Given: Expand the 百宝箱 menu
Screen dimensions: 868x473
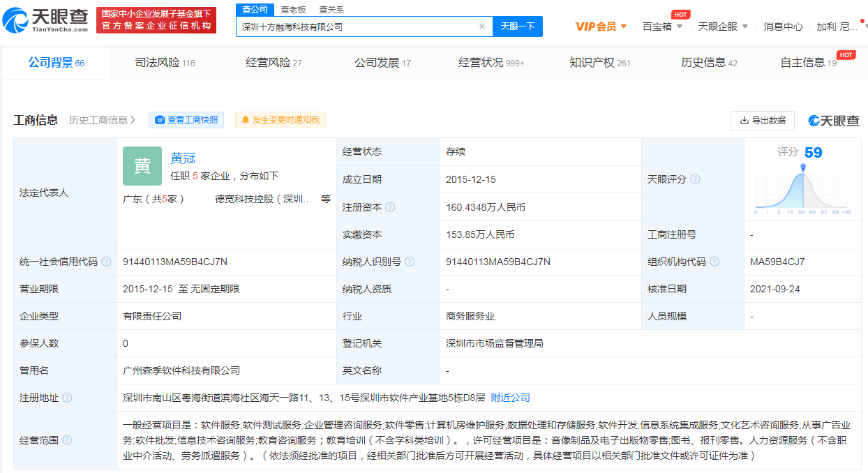Looking at the screenshot, I should pos(662,27).
